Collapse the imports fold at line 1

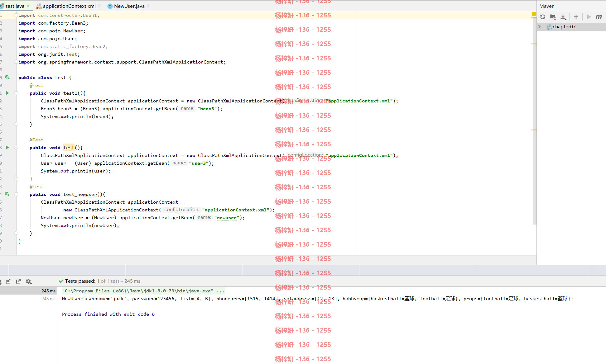coord(16,15)
